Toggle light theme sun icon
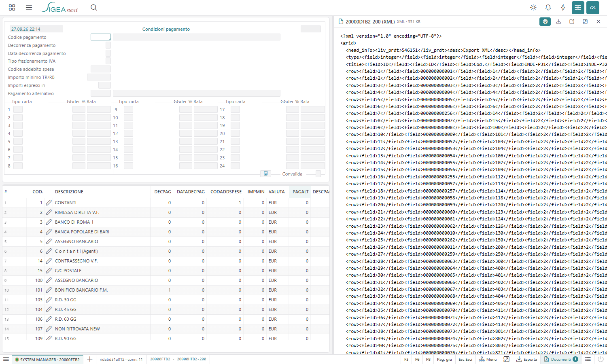This screenshot has height=364, width=607. tap(533, 7)
